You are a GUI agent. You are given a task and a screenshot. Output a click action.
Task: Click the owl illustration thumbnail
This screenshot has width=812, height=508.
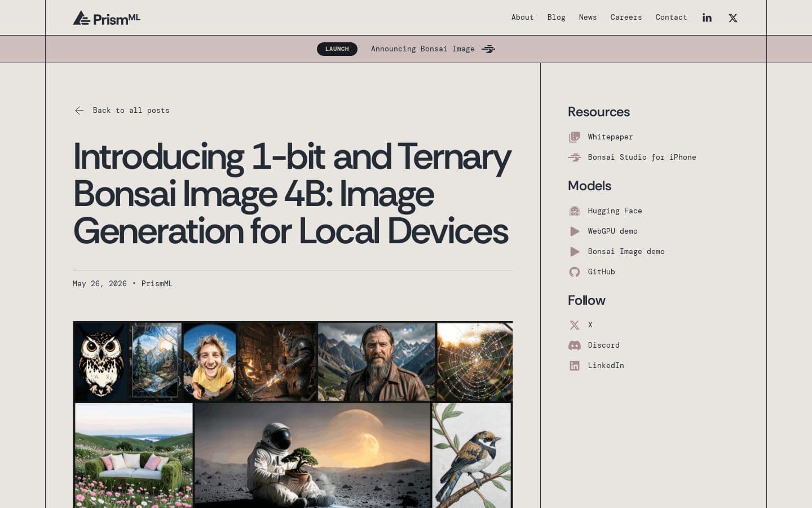point(101,362)
